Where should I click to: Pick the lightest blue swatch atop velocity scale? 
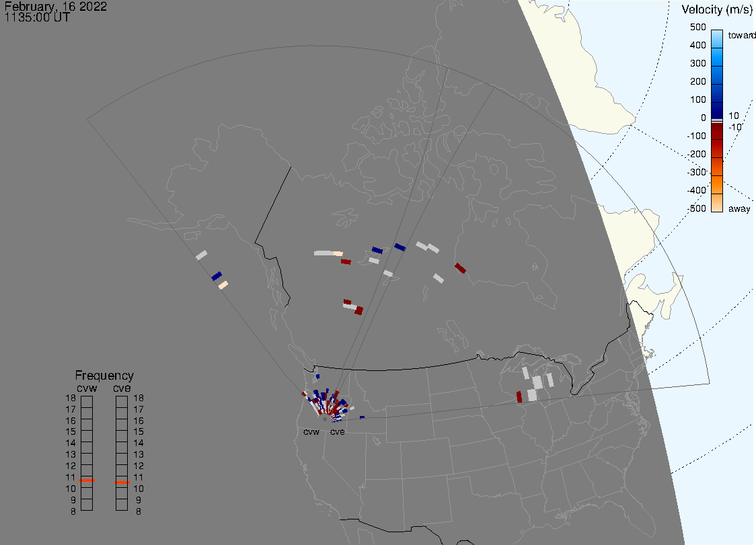tap(717, 37)
